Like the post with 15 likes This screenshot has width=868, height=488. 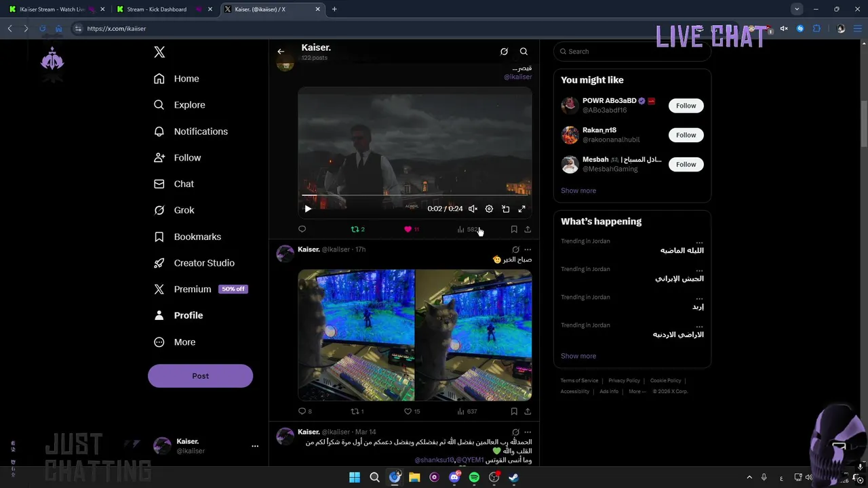412,411
